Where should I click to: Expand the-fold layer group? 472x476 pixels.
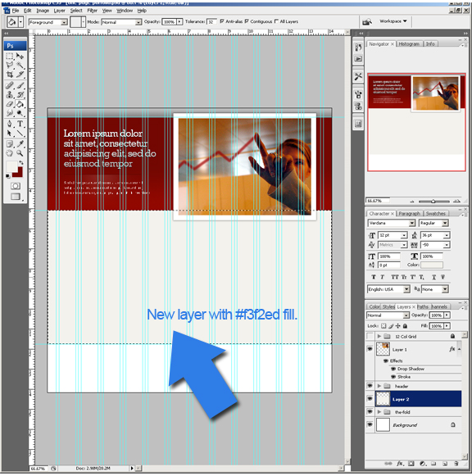coord(379,412)
